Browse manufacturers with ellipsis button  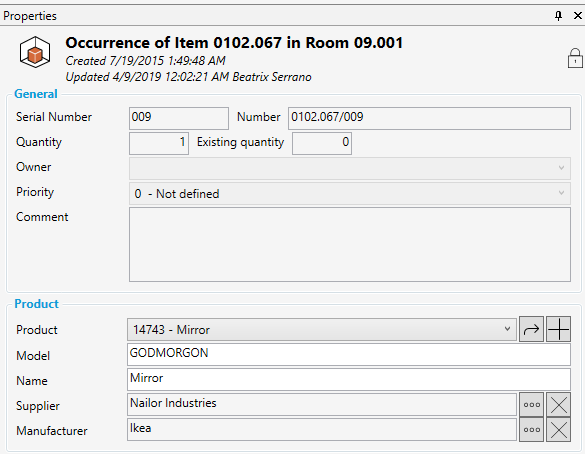(531, 429)
